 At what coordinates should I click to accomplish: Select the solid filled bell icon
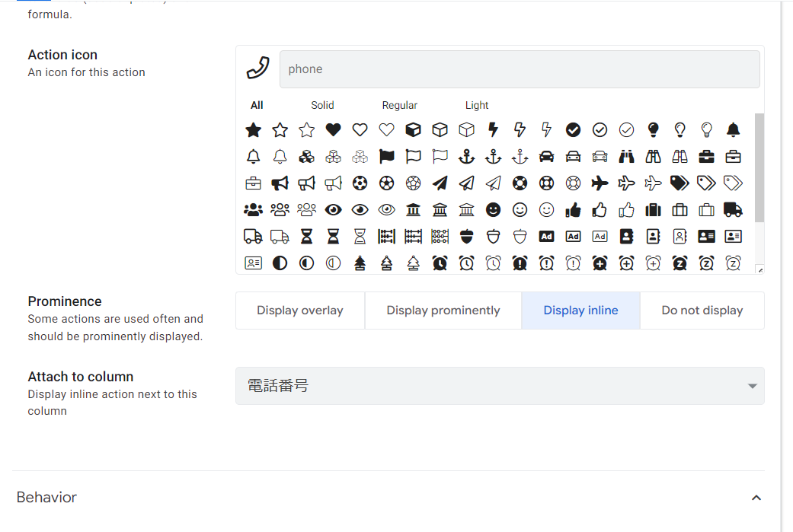[x=733, y=130]
